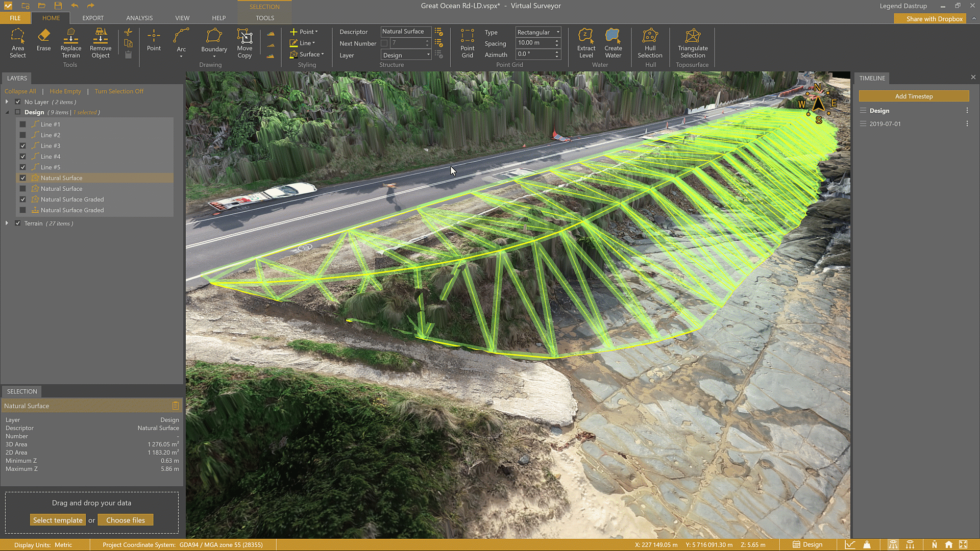
Task: Toggle the Terrain layer checkbox
Action: (x=18, y=223)
